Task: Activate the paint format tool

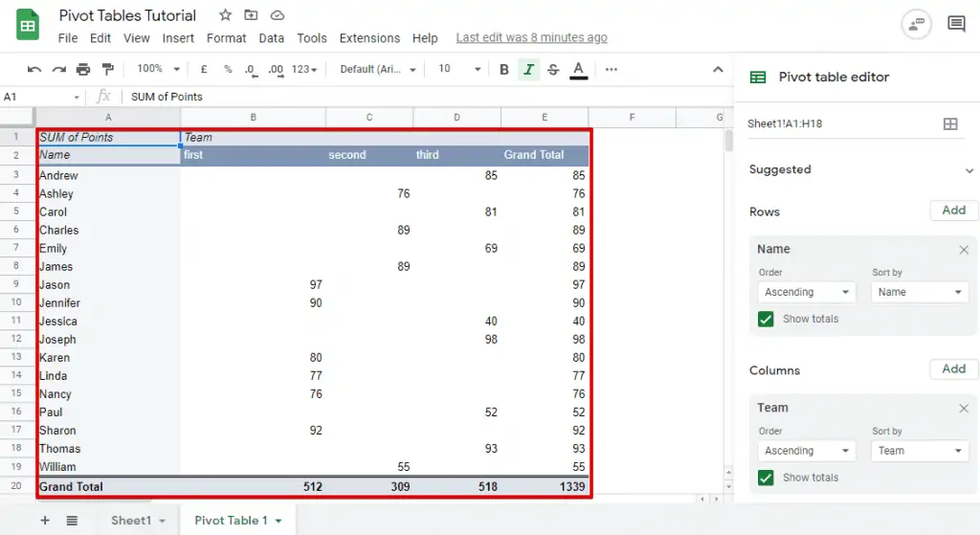Action: point(107,69)
